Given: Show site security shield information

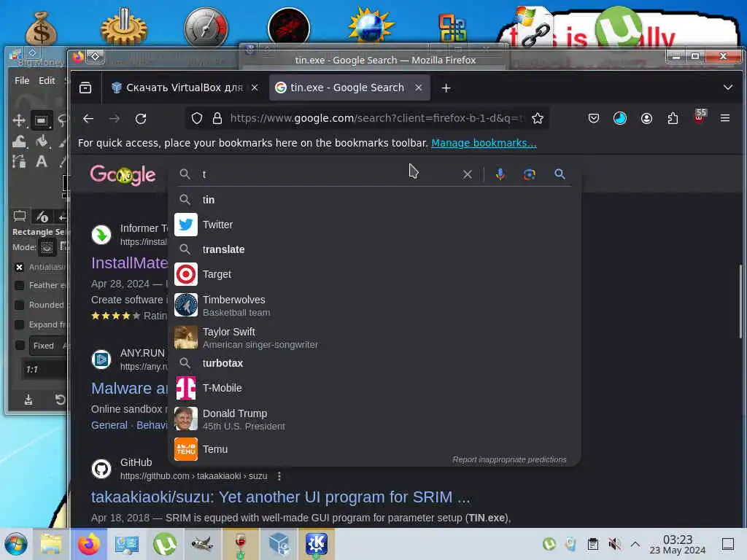Looking at the screenshot, I should coord(197,119).
